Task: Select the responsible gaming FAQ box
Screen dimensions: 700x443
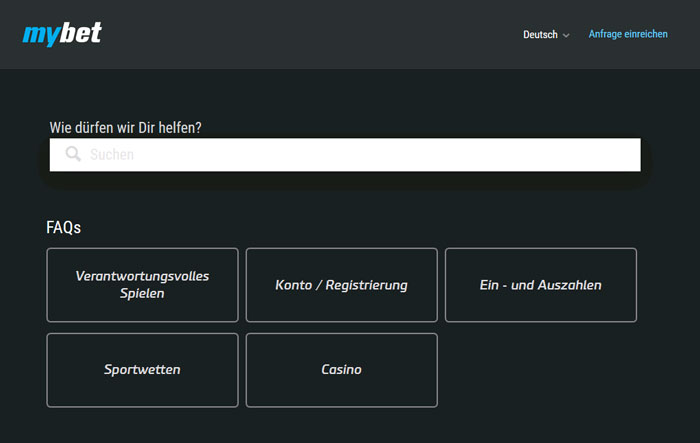Action: click(142, 285)
